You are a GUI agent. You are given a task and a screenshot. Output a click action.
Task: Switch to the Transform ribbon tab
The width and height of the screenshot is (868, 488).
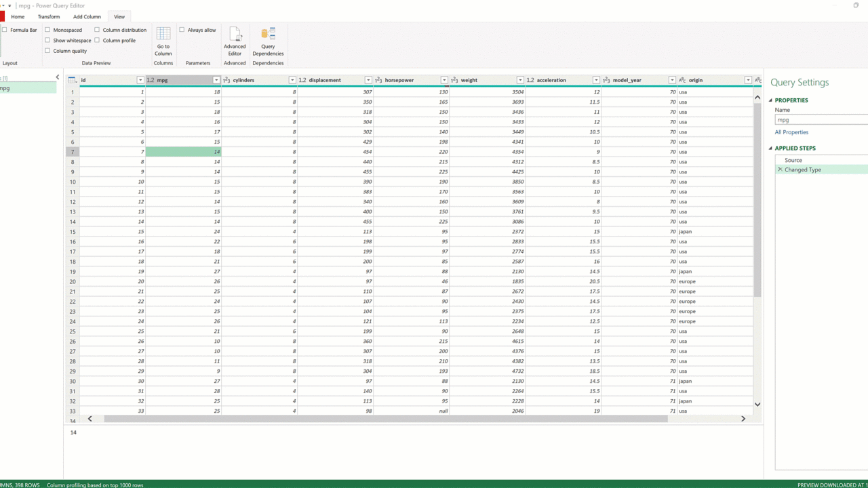click(49, 16)
